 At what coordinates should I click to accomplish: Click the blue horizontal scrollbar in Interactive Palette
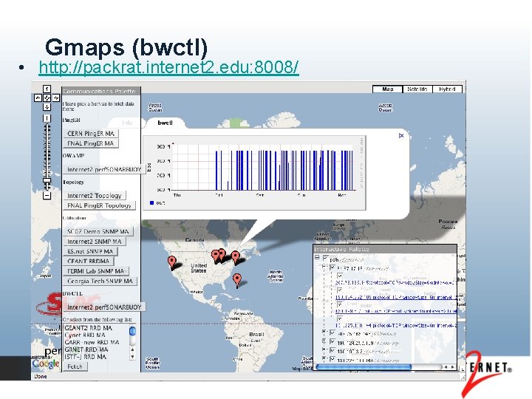click(x=364, y=366)
